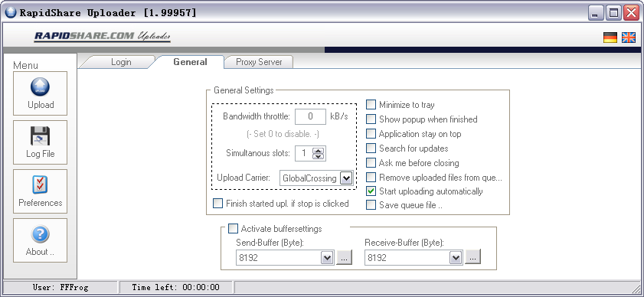The image size is (644, 297).
Task: Click the RapidShare.com Uploader logo
Action: (103, 37)
